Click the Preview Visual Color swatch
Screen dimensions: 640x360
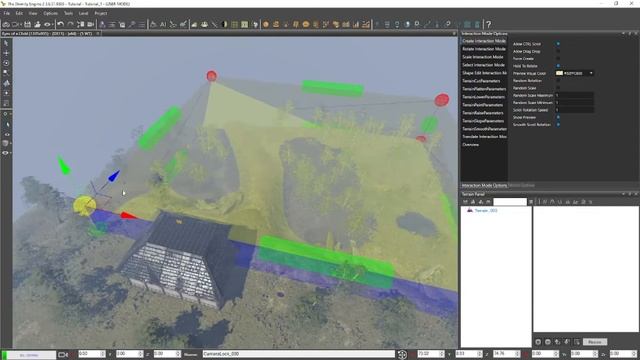559,73
